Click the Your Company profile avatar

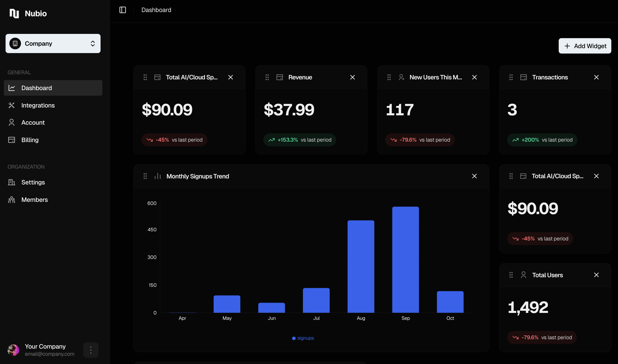[x=13, y=350]
